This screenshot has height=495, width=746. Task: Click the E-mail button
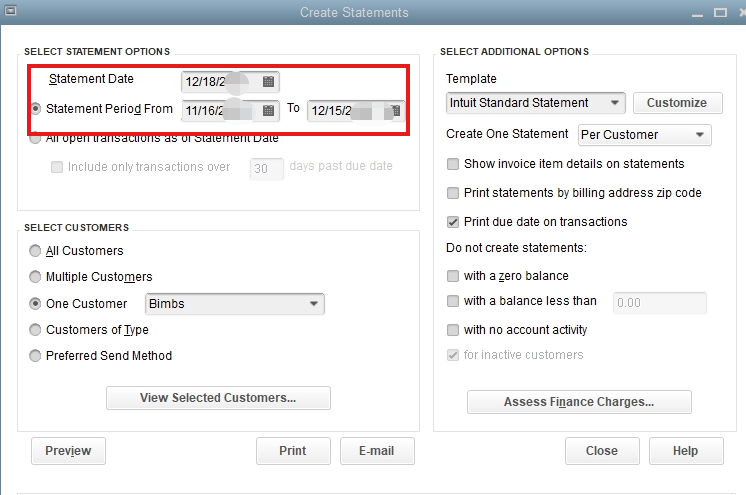(377, 451)
